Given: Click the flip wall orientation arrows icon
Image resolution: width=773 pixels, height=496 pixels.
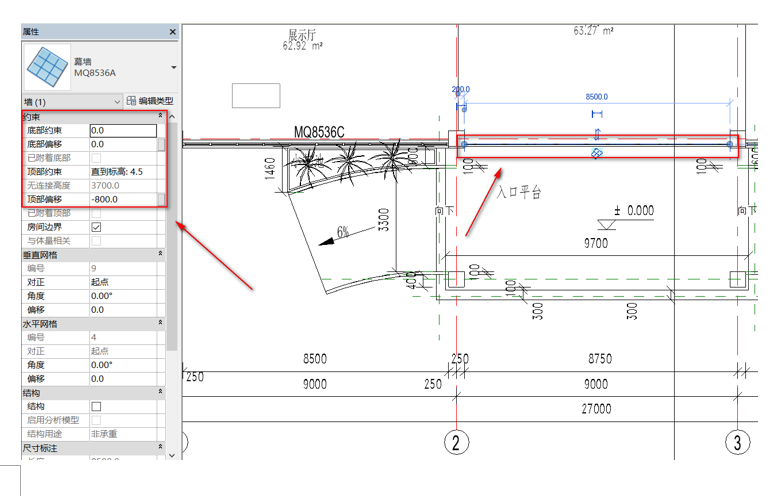Looking at the screenshot, I should tap(597, 133).
